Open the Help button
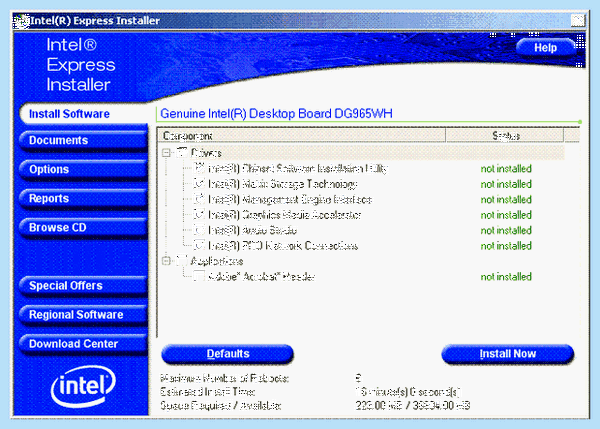Image resolution: width=600 pixels, height=429 pixels. pos(545,47)
